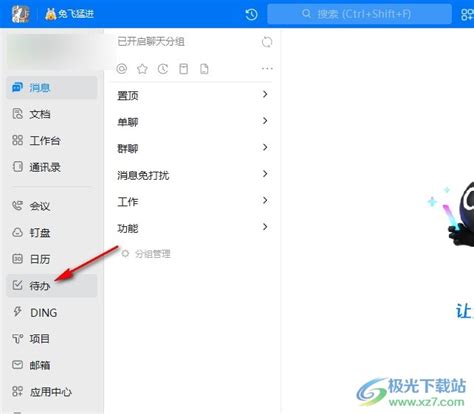The height and width of the screenshot is (414, 474).
Task: Click the 兔飞猛进 status label
Action: 70,14
